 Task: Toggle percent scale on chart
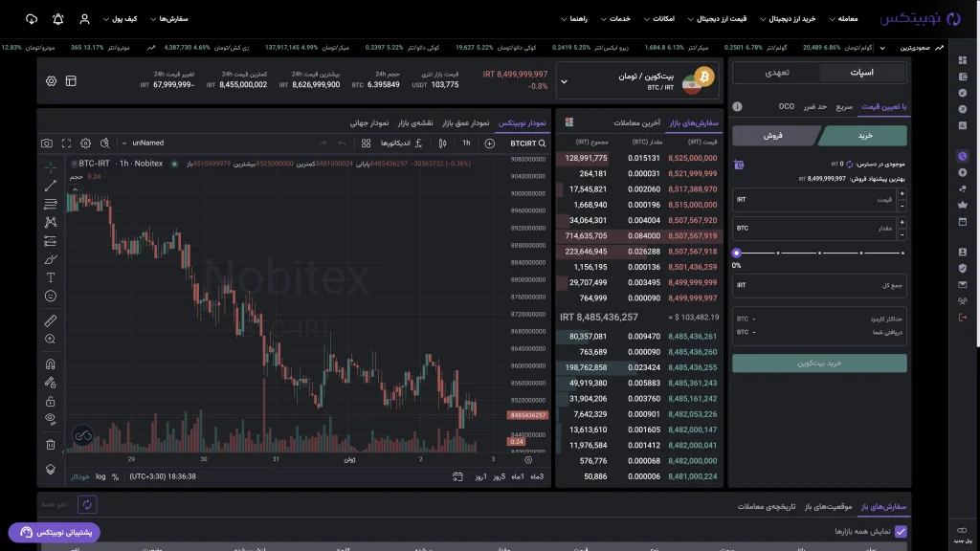click(115, 476)
